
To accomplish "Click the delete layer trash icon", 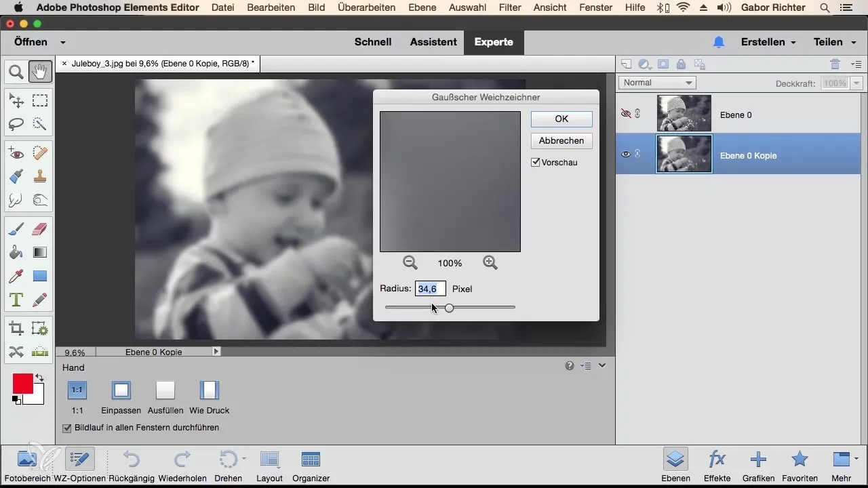I will 835,64.
